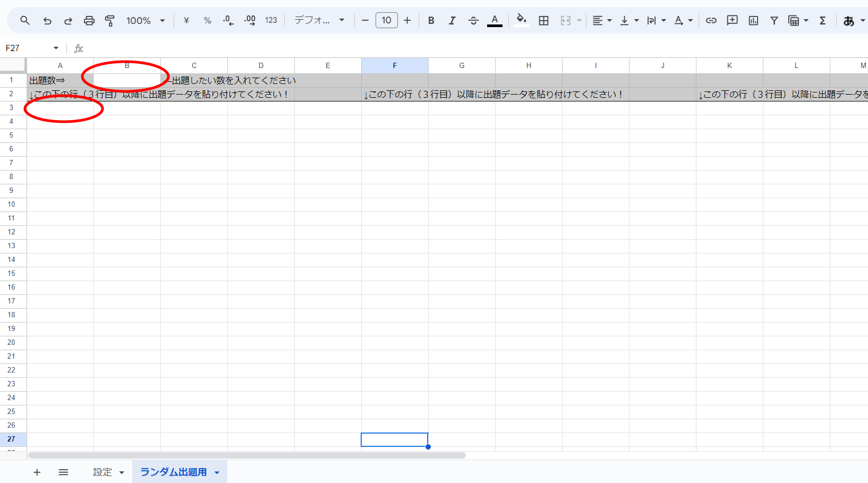The height and width of the screenshot is (483, 868).
Task: Open the fill color picker
Action: click(x=522, y=20)
